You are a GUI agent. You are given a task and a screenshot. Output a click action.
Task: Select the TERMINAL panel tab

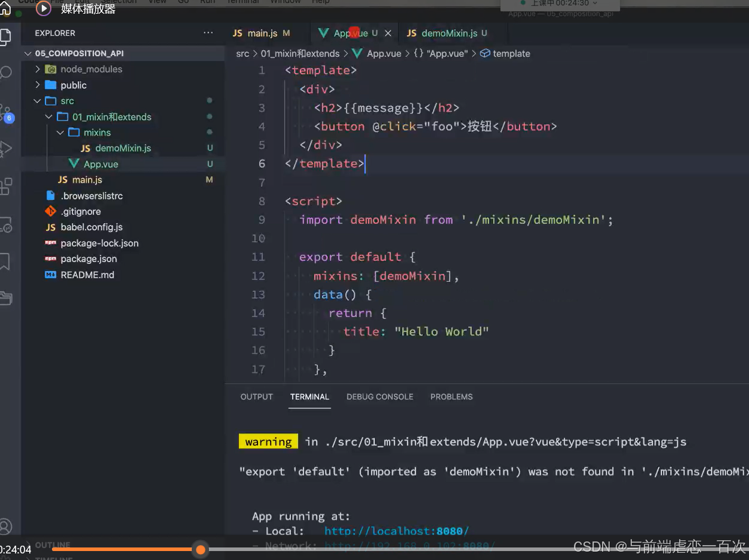(309, 396)
